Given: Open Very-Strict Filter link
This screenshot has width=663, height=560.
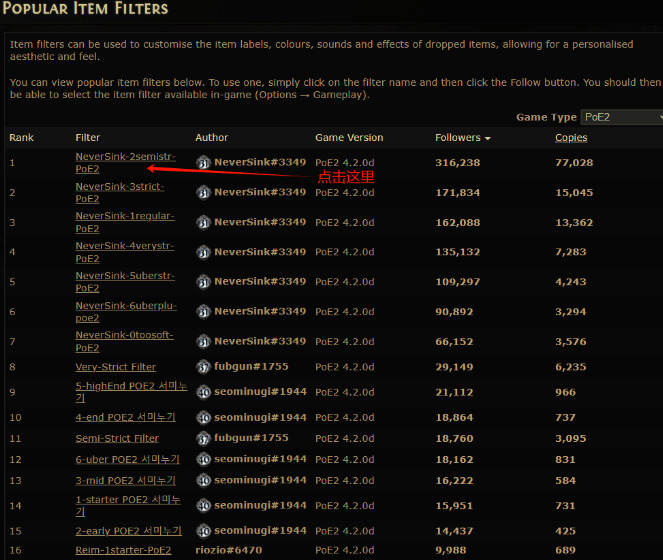Looking at the screenshot, I should point(115,367).
